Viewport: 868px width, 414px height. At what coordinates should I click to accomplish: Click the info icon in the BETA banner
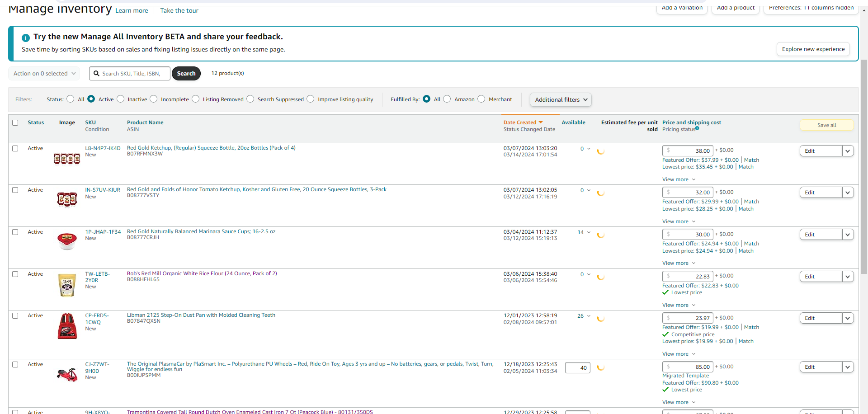click(26, 38)
